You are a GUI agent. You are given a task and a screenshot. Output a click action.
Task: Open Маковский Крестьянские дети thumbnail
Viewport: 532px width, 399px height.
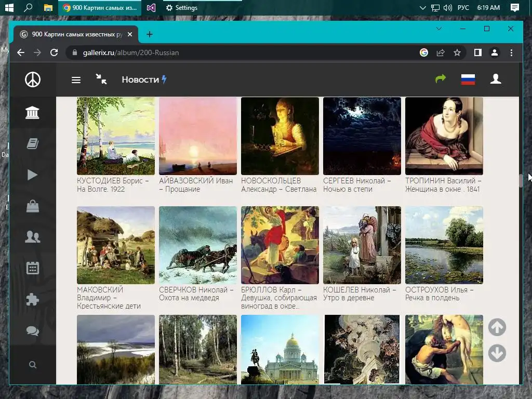pyautogui.click(x=116, y=245)
